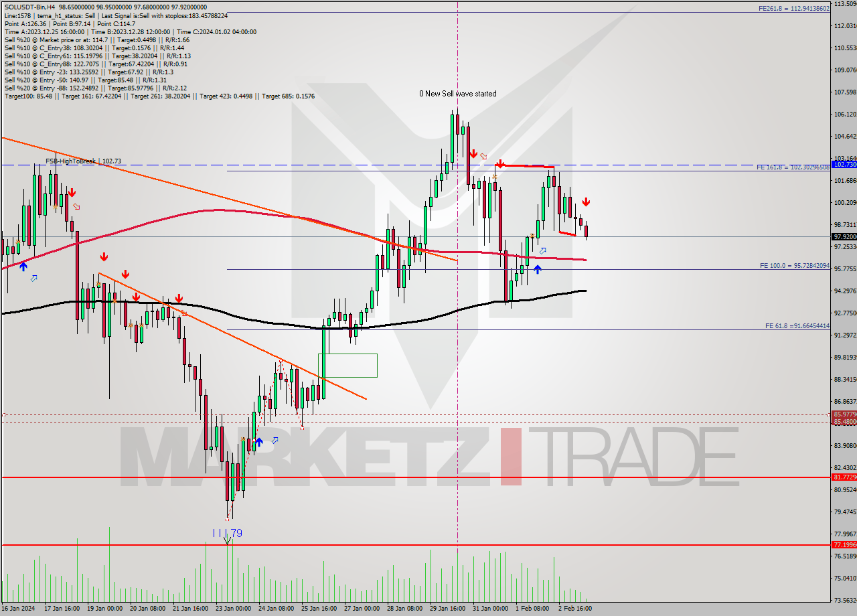Click the red 77.1996 price level tag
The height and width of the screenshot is (616, 857).
pyautogui.click(x=844, y=544)
